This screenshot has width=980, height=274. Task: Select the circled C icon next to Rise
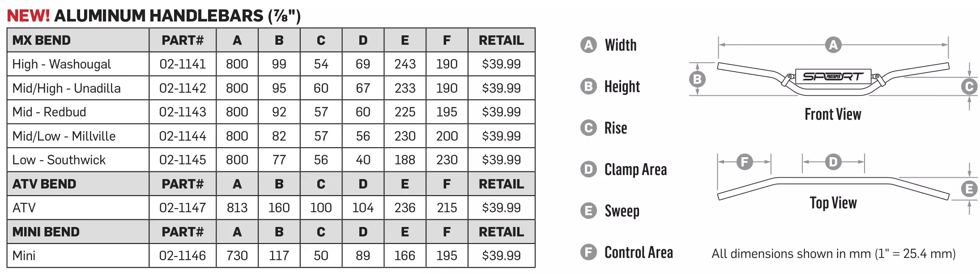click(588, 128)
